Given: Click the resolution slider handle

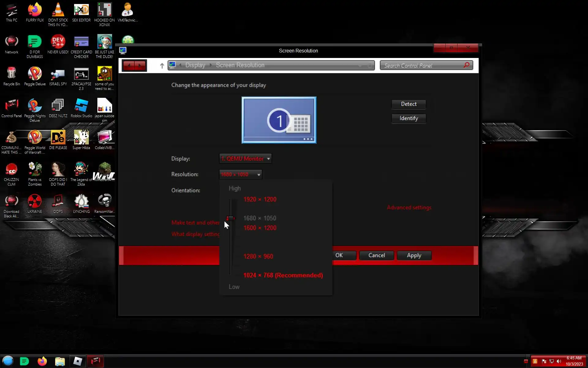Looking at the screenshot, I should click(230, 218).
